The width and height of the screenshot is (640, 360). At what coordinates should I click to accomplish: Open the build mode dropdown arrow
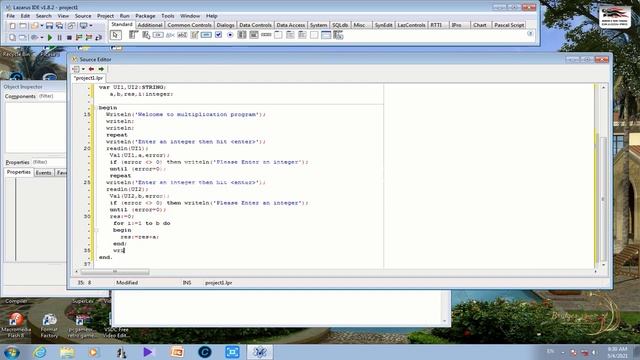[42, 37]
